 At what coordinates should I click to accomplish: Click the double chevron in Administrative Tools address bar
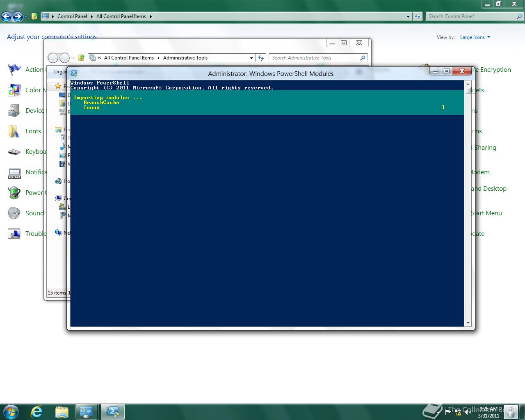[x=99, y=58]
